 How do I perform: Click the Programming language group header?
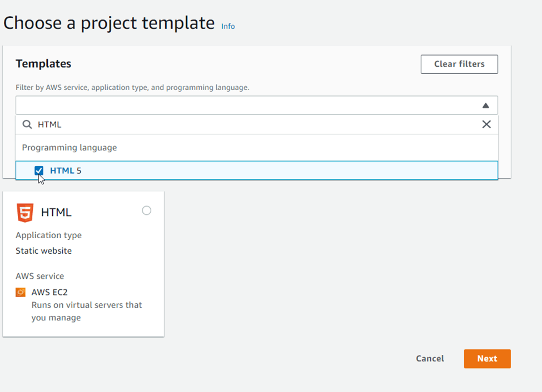coord(69,148)
